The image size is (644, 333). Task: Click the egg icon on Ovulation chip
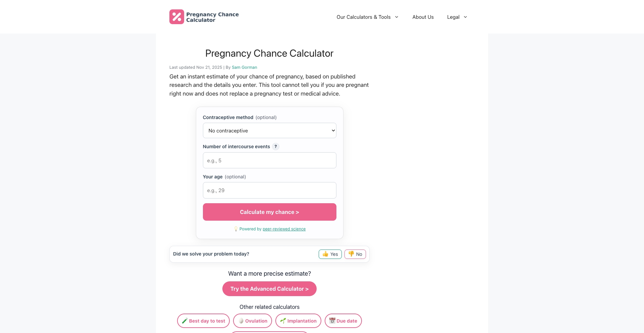(x=241, y=321)
